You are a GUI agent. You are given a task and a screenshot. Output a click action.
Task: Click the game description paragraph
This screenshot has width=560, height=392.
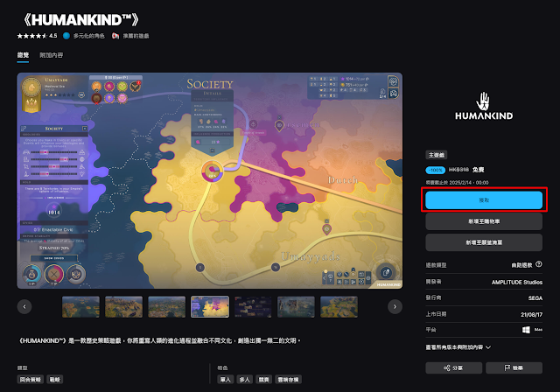click(159, 340)
